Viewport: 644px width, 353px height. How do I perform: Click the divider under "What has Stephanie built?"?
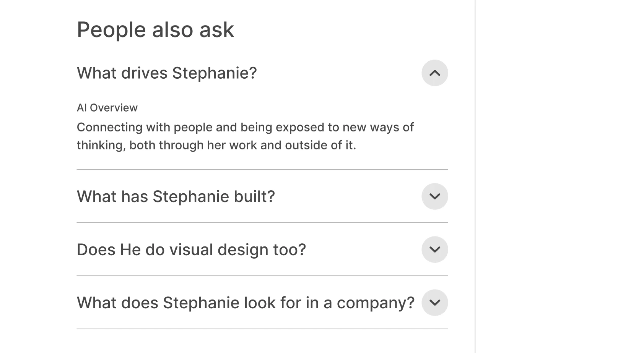pyautogui.click(x=262, y=223)
